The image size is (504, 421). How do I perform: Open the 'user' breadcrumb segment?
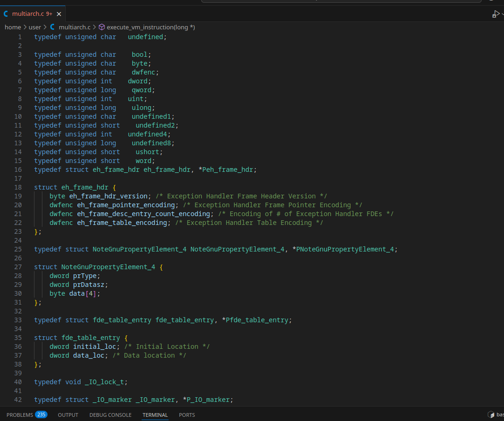pyautogui.click(x=35, y=27)
